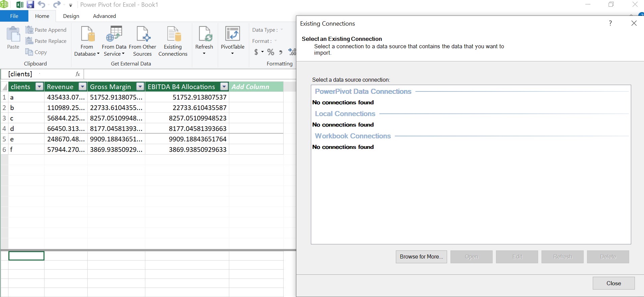This screenshot has width=644, height=297.
Task: Click the Add Column header
Action: (x=256, y=87)
